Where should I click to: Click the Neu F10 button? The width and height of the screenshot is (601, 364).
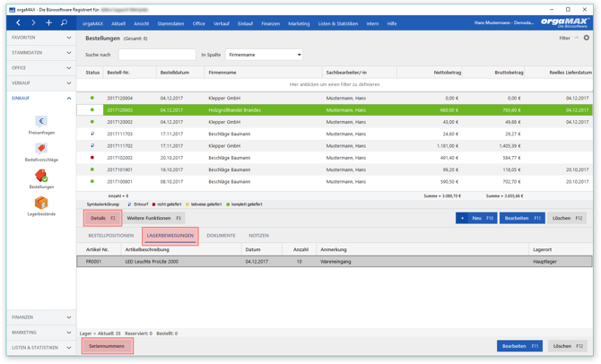click(476, 219)
